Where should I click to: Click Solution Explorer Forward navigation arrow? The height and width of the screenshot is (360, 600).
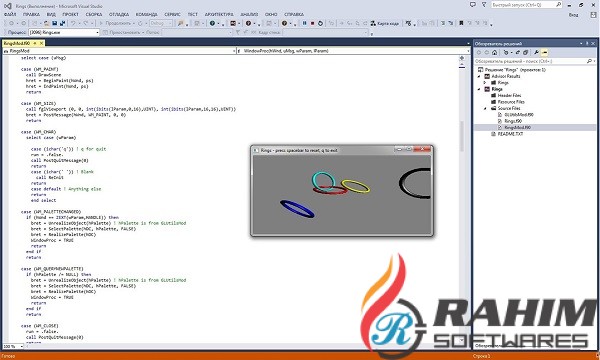(486, 52)
